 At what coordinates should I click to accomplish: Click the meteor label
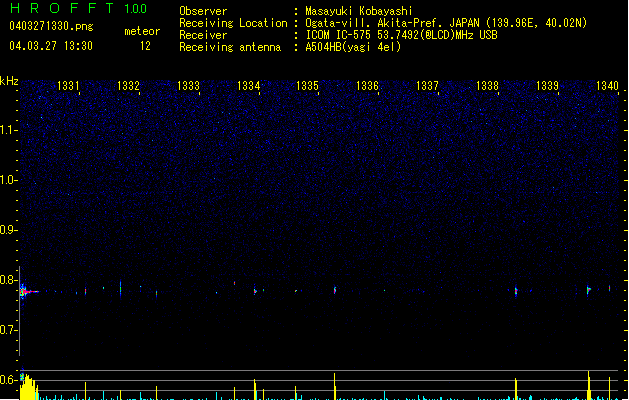[142, 31]
